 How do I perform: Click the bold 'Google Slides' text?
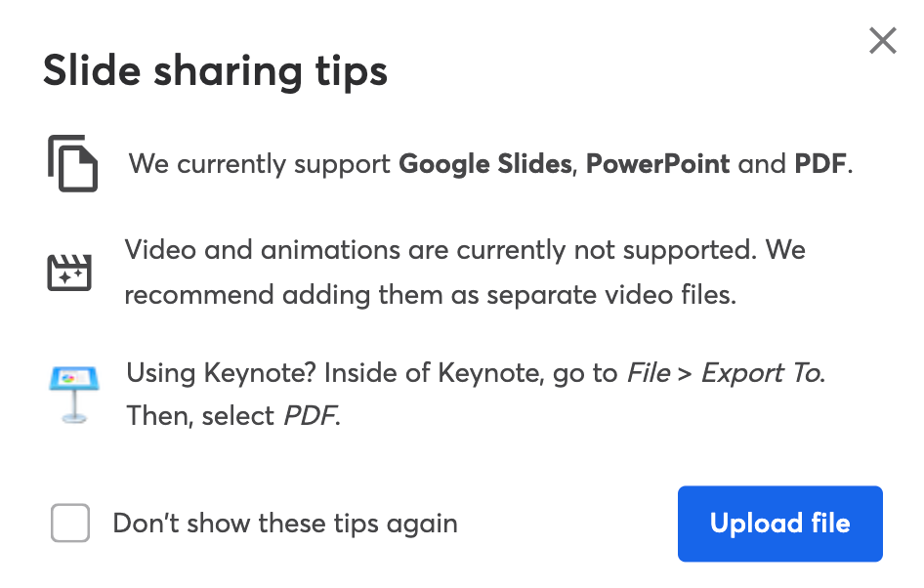pyautogui.click(x=485, y=164)
